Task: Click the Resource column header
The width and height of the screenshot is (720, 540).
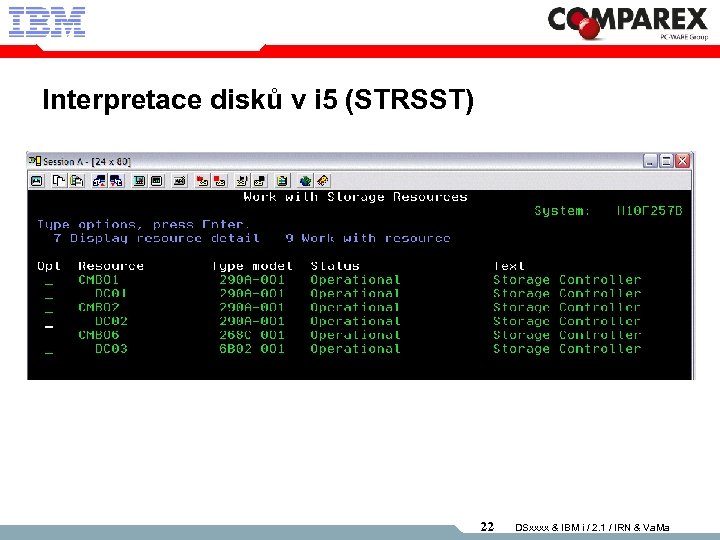Action: pos(111,266)
